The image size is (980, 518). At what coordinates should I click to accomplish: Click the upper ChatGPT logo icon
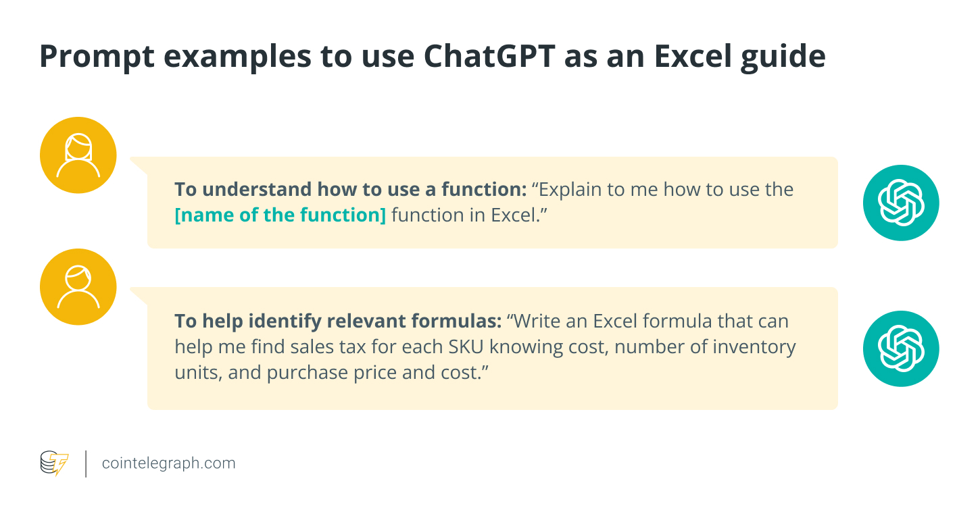coord(901,203)
